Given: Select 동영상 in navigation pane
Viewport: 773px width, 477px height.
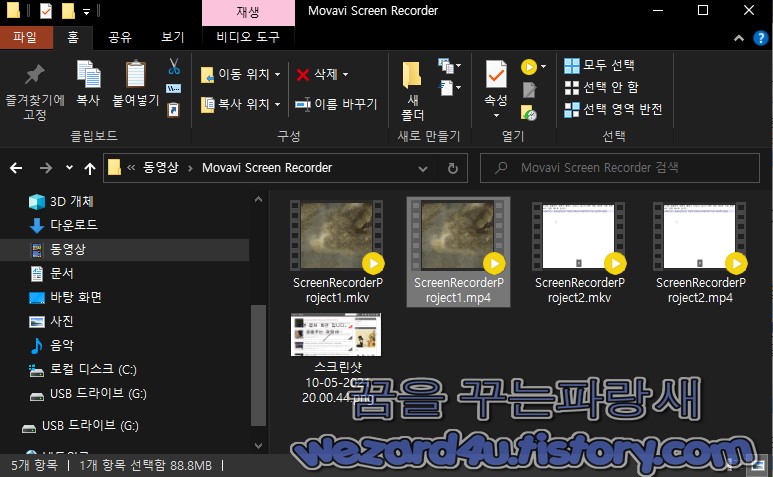Looking at the screenshot, I should (x=125, y=249).
